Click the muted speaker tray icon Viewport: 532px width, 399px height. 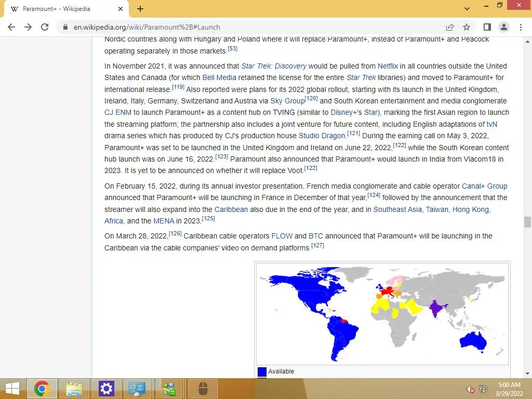coord(470,389)
